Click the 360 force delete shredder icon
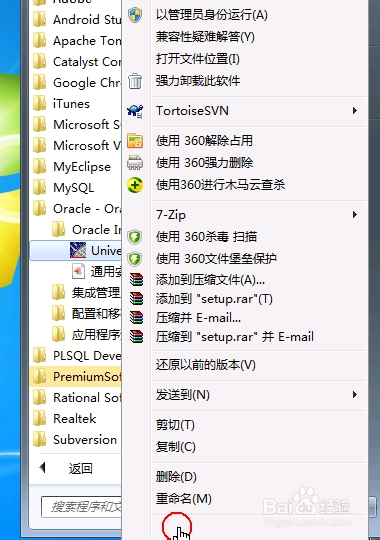Viewport: 380px width, 540px height. 135,163
